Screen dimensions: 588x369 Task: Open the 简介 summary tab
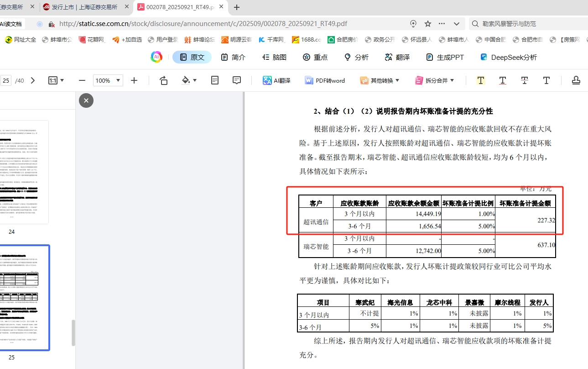pos(233,57)
